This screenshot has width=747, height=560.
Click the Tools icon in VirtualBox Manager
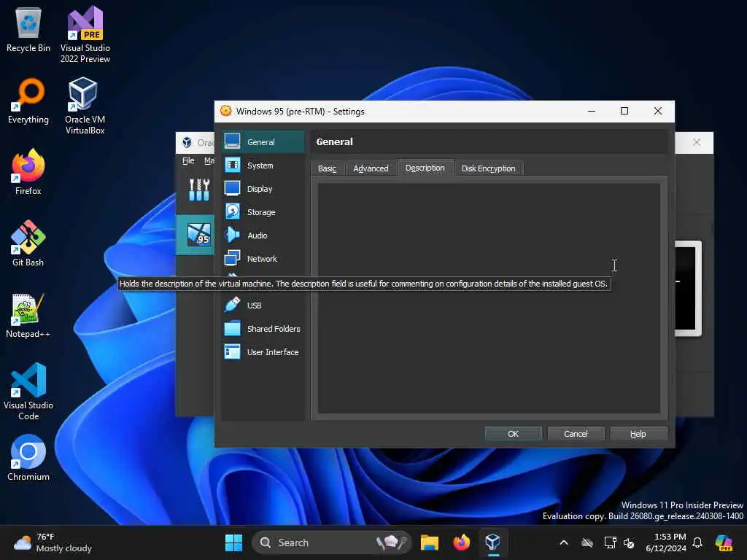(199, 190)
